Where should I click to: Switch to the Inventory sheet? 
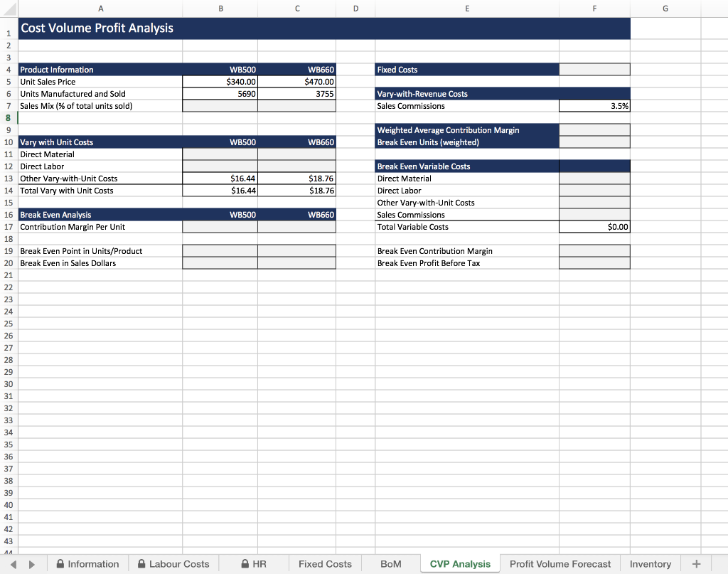tap(651, 563)
